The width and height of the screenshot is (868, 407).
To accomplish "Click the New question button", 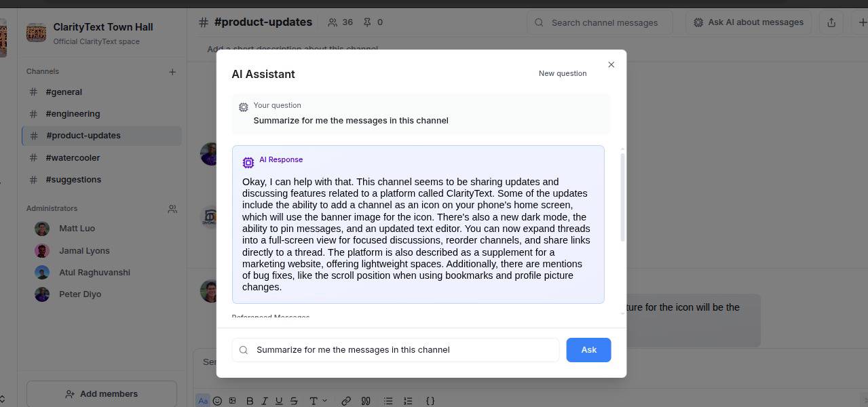I will pyautogui.click(x=563, y=73).
